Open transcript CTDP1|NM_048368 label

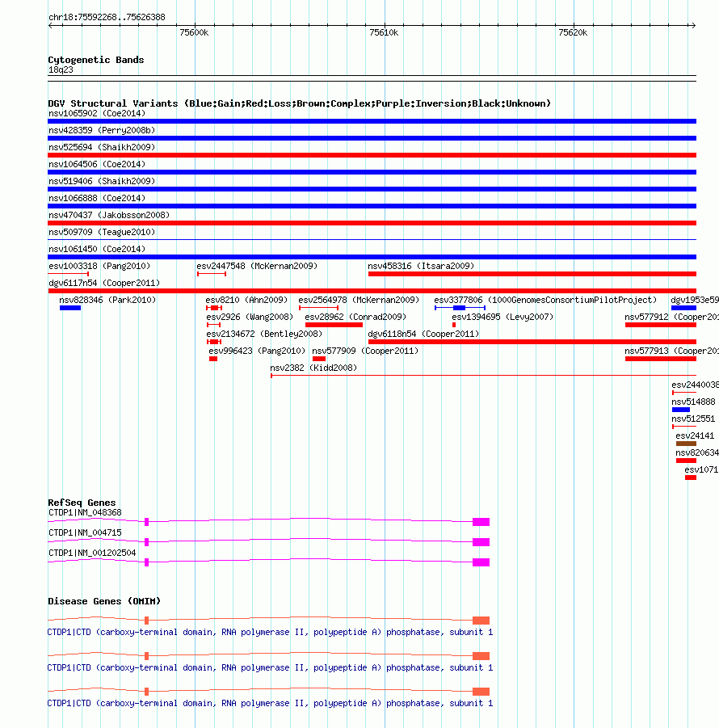pyautogui.click(x=85, y=512)
